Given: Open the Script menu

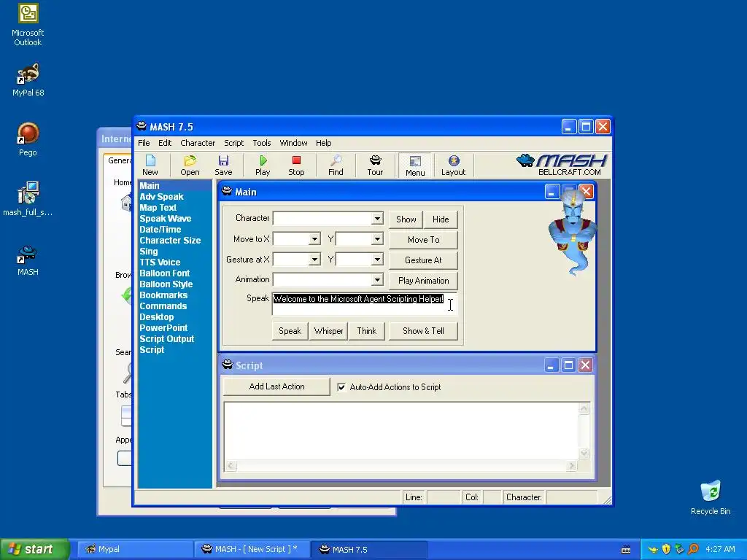Looking at the screenshot, I should tap(234, 143).
